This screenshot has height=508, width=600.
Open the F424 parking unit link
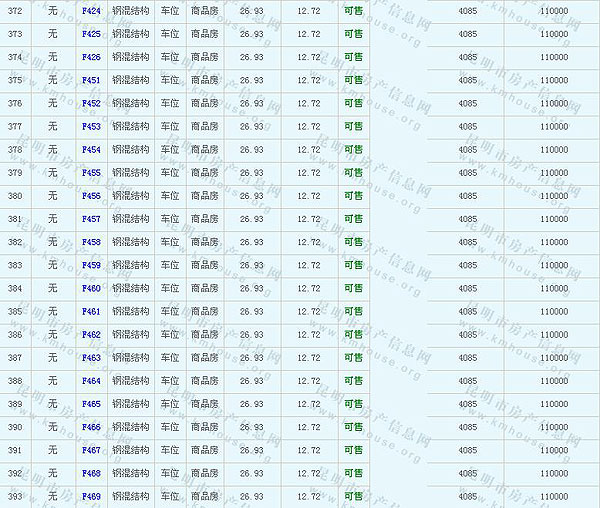[91, 11]
